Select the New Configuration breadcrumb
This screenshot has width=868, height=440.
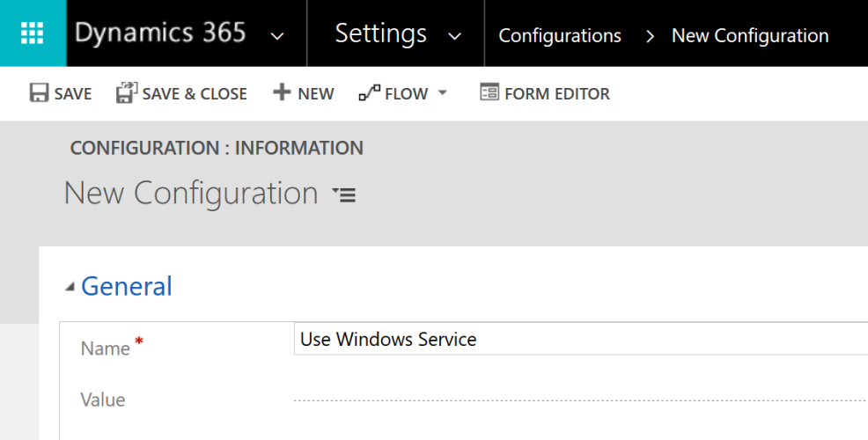coord(750,36)
